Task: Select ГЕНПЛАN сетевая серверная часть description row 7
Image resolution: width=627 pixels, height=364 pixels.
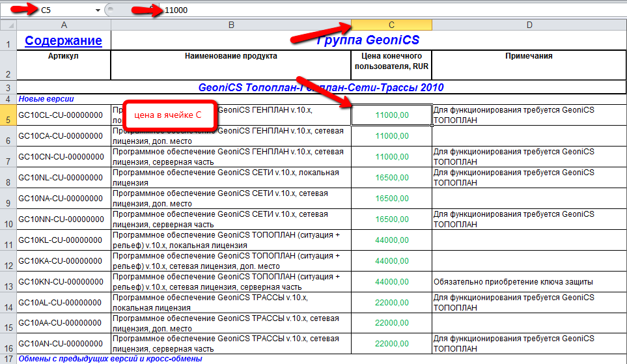Action: click(231, 157)
